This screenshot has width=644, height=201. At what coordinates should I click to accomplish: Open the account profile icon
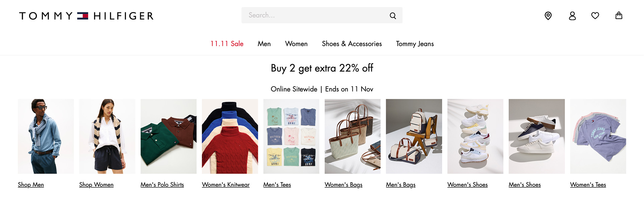(572, 16)
